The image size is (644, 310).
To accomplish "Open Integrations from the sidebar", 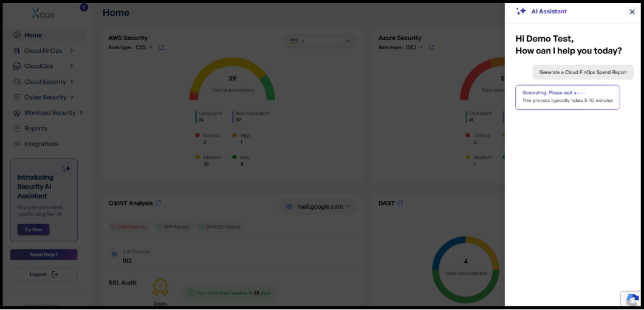I will coord(41,144).
